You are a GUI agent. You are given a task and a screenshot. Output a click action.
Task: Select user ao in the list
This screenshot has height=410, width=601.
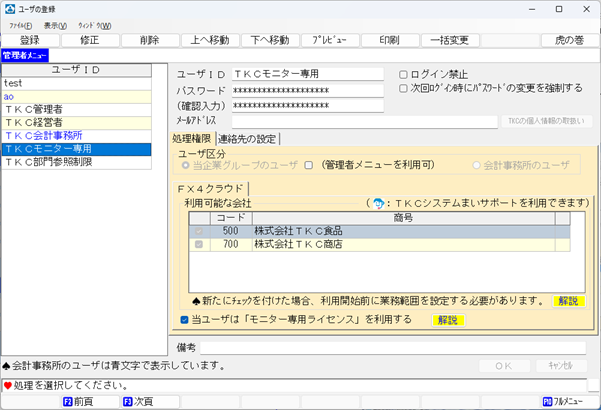76,97
